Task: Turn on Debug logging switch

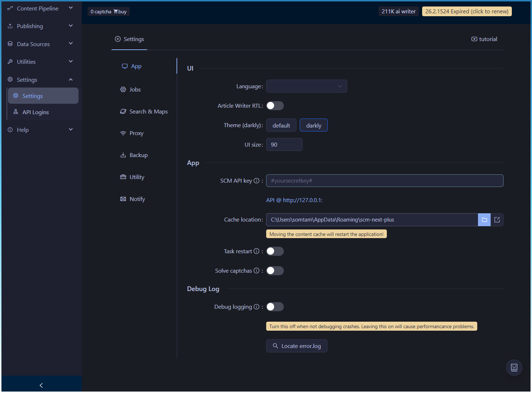Action: pyautogui.click(x=275, y=307)
